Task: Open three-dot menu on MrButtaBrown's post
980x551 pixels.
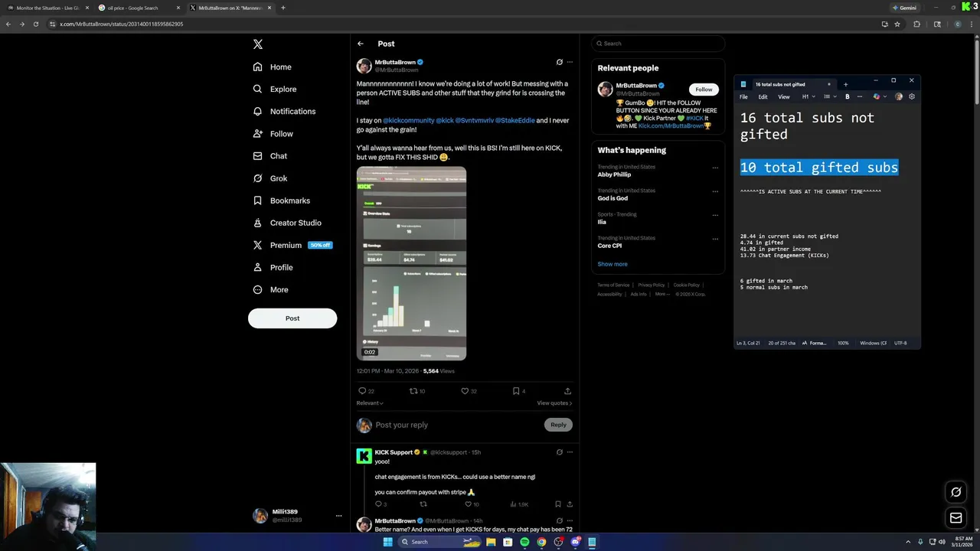Action: 570,62
